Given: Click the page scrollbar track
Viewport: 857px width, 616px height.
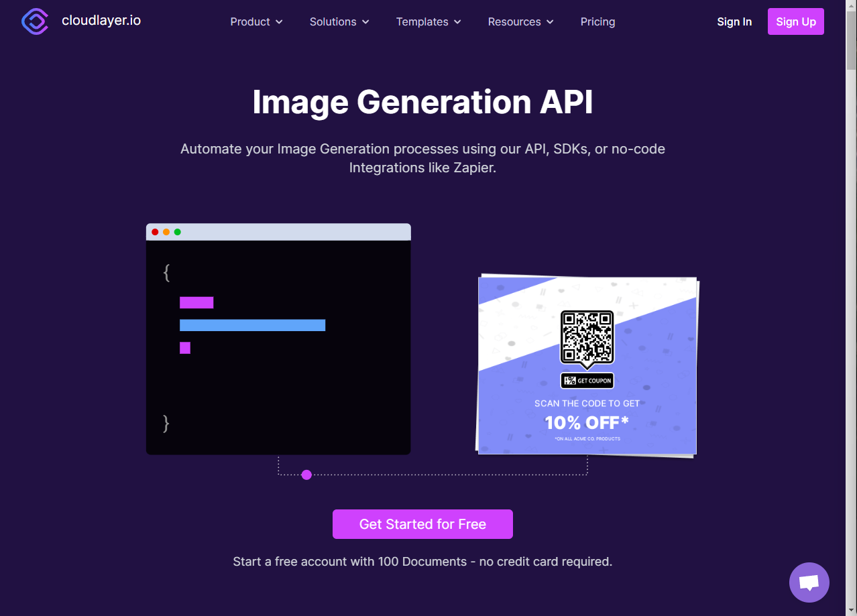Looking at the screenshot, I should coord(851,302).
